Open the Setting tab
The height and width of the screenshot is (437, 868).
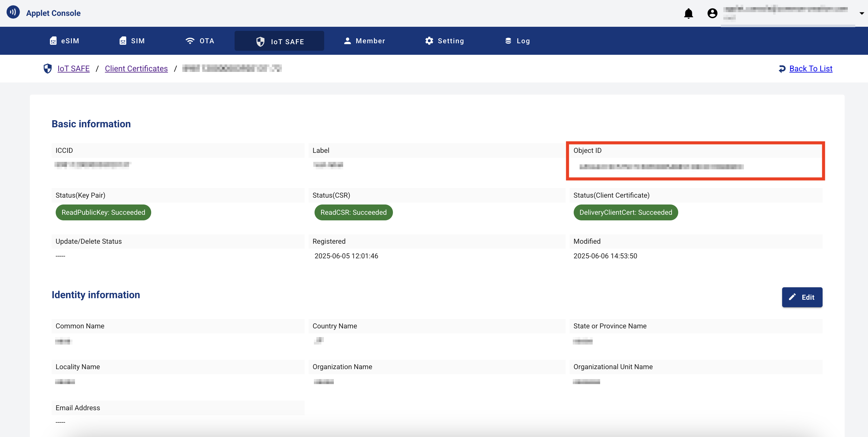tap(445, 41)
